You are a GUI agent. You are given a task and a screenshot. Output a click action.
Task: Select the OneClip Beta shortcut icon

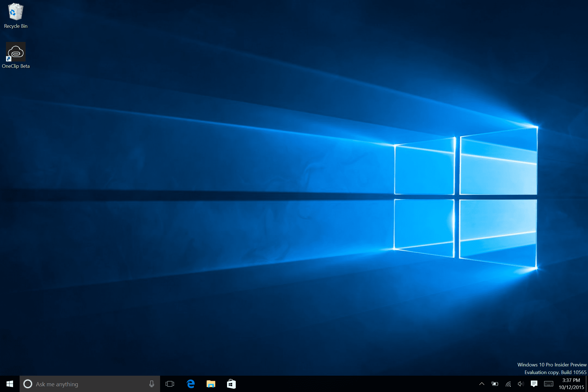point(16,52)
